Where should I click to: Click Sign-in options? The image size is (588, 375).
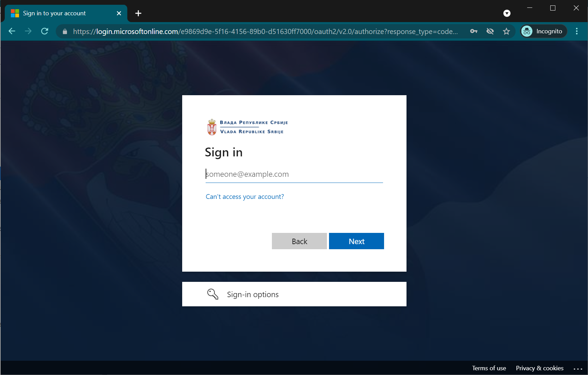coord(253,294)
